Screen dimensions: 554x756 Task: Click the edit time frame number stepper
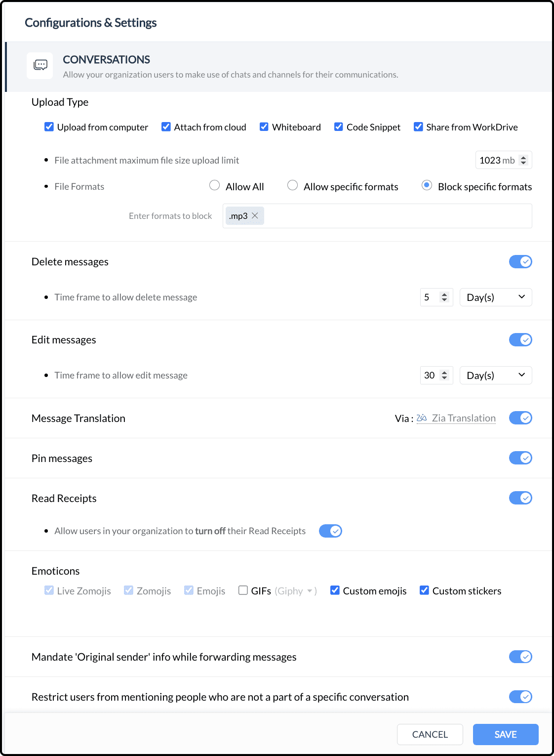444,375
